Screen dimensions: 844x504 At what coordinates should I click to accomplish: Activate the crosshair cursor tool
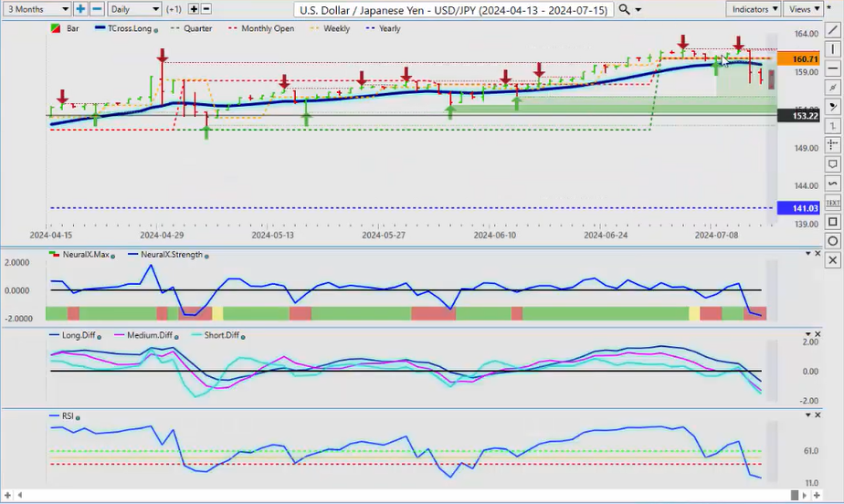[x=833, y=144]
